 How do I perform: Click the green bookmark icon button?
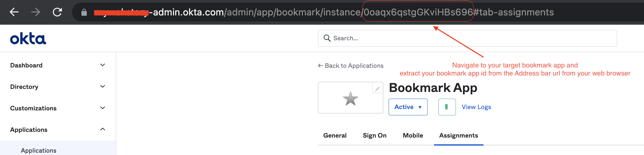click(447, 107)
